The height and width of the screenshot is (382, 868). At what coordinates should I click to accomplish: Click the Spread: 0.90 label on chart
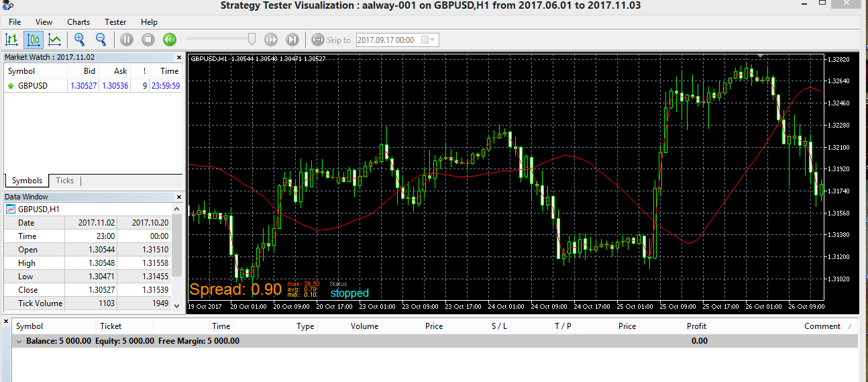tap(235, 290)
